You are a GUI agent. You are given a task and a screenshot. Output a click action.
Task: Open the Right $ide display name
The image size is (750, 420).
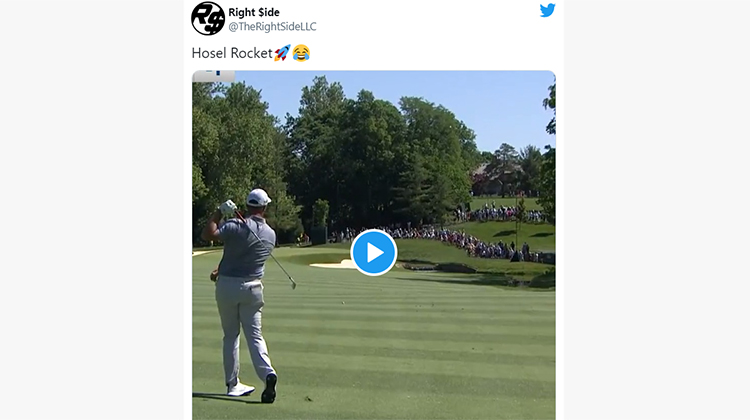point(254,12)
